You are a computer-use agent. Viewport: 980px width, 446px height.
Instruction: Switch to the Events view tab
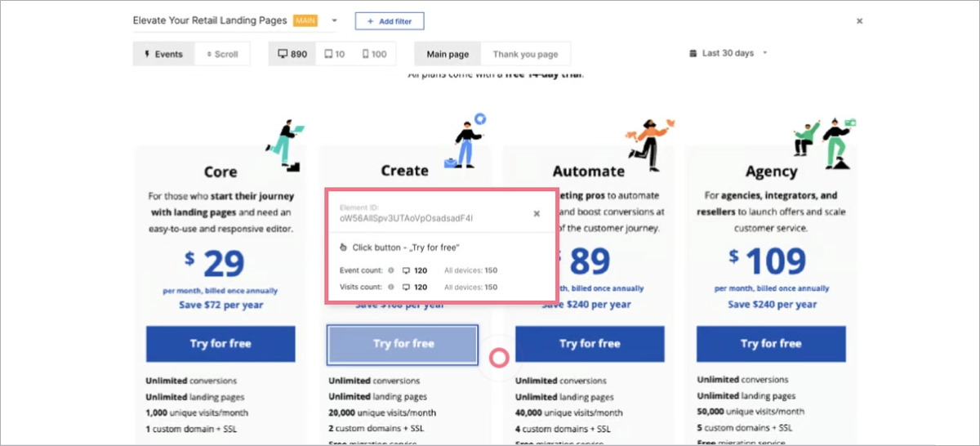(x=163, y=54)
